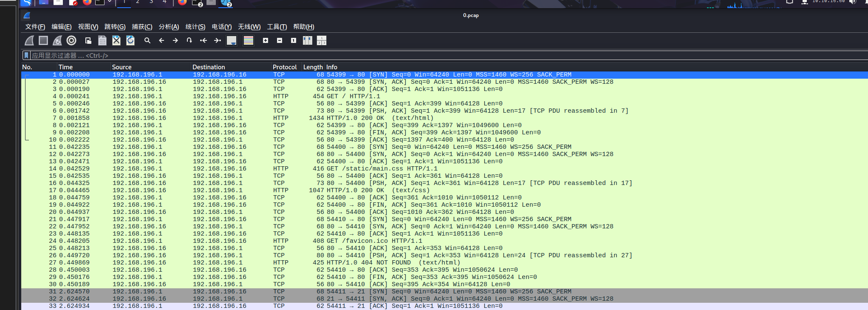Start capturing packets with the shark fin icon
Screen dimensions: 868x310
coord(29,40)
